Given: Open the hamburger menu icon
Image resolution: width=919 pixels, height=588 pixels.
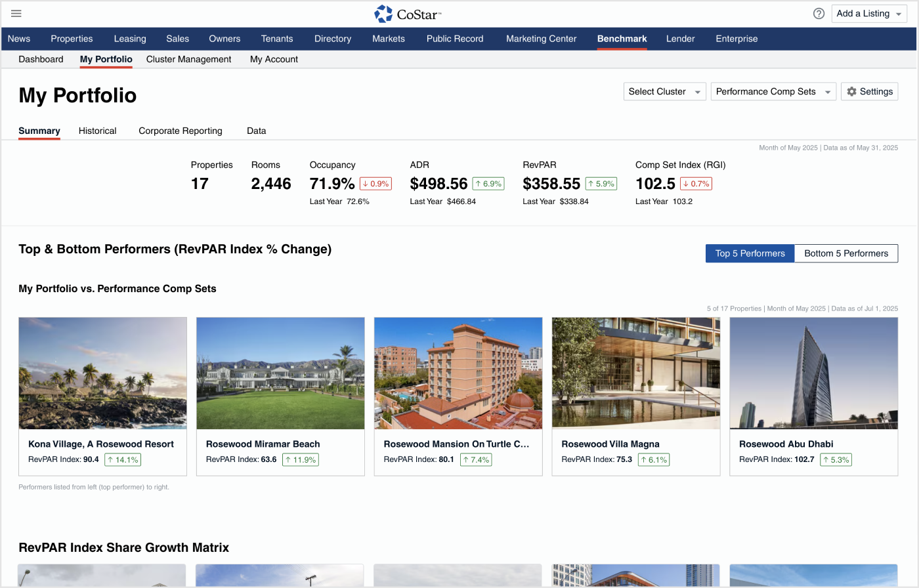Looking at the screenshot, I should [x=16, y=14].
